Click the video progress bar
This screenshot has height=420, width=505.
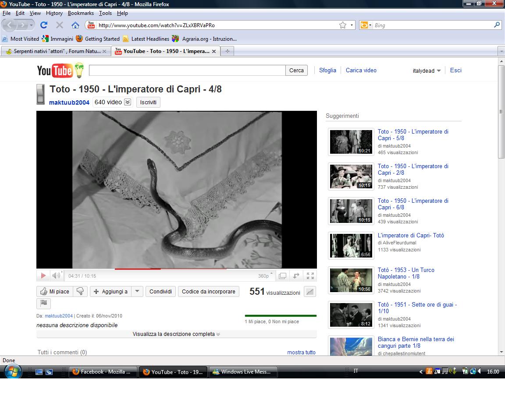click(x=175, y=269)
